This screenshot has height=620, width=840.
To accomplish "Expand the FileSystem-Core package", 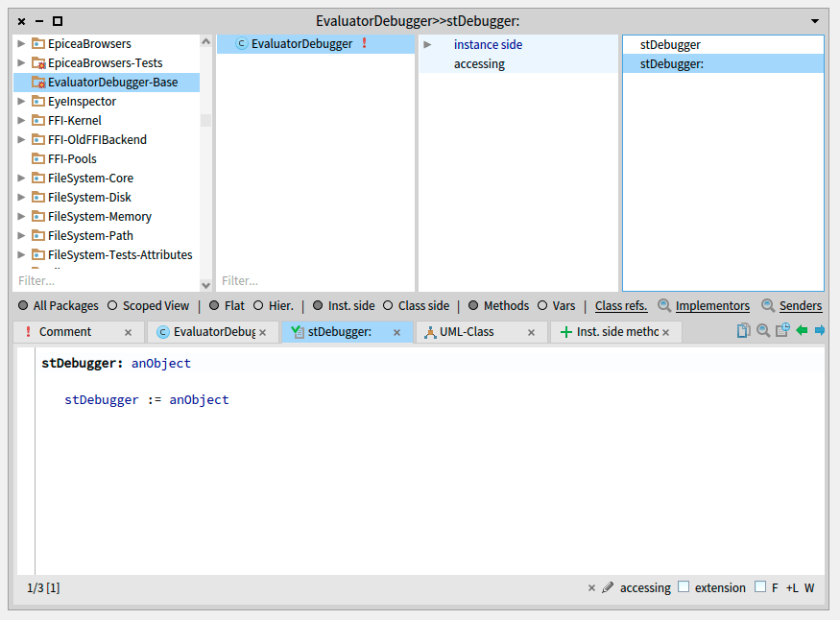I will [22, 179].
